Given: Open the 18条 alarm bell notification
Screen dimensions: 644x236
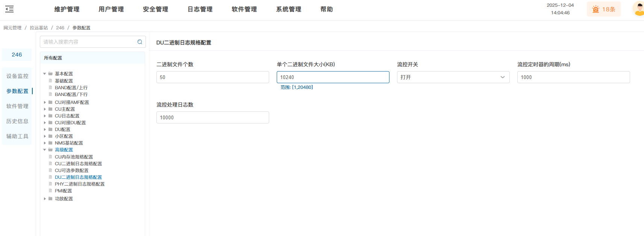Looking at the screenshot, I should 603,9.
